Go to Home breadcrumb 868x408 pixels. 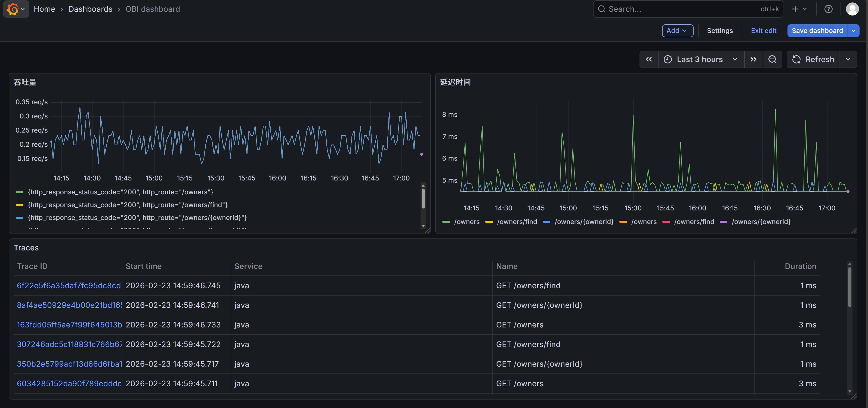click(44, 9)
